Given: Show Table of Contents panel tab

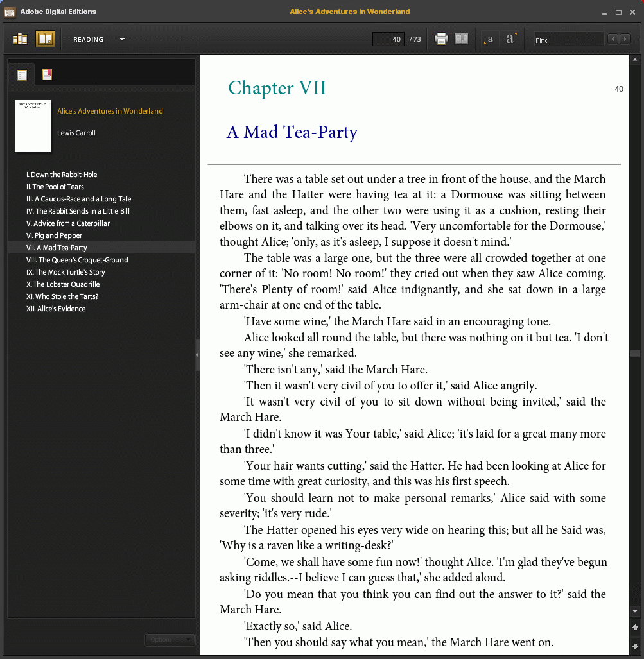Looking at the screenshot, I should pos(22,75).
